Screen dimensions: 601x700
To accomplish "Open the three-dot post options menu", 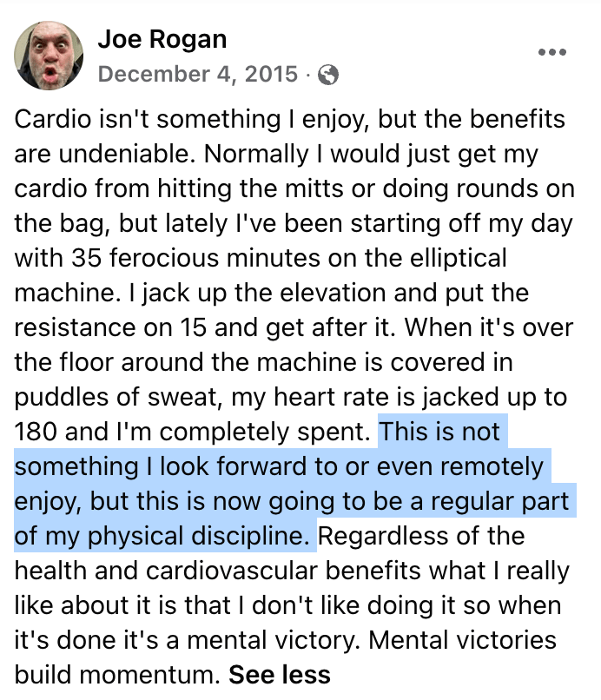I will click(x=552, y=52).
